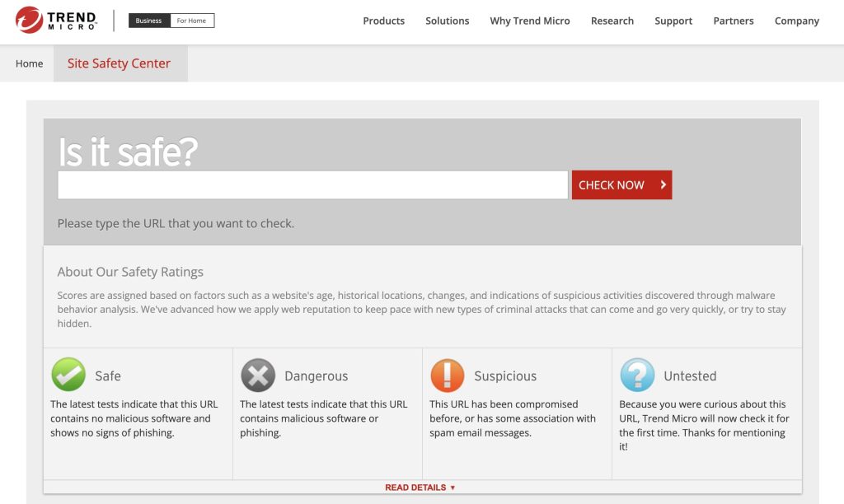This screenshot has height=504, width=844.
Task: Click the Trend Micro logo
Action: pyautogui.click(x=57, y=20)
